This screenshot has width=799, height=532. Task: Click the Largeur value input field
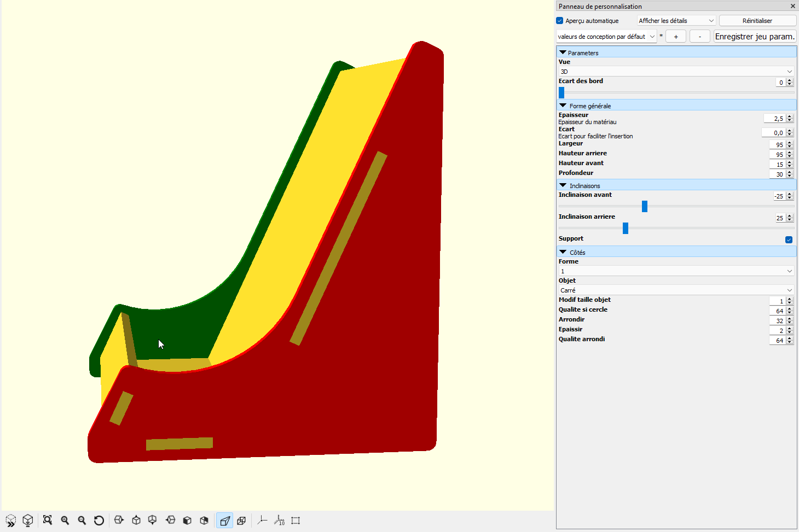click(x=777, y=145)
